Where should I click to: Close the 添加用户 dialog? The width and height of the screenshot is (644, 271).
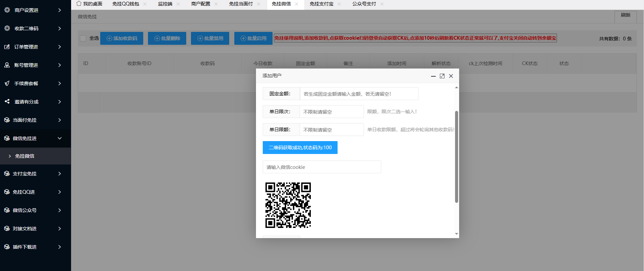[x=451, y=76]
